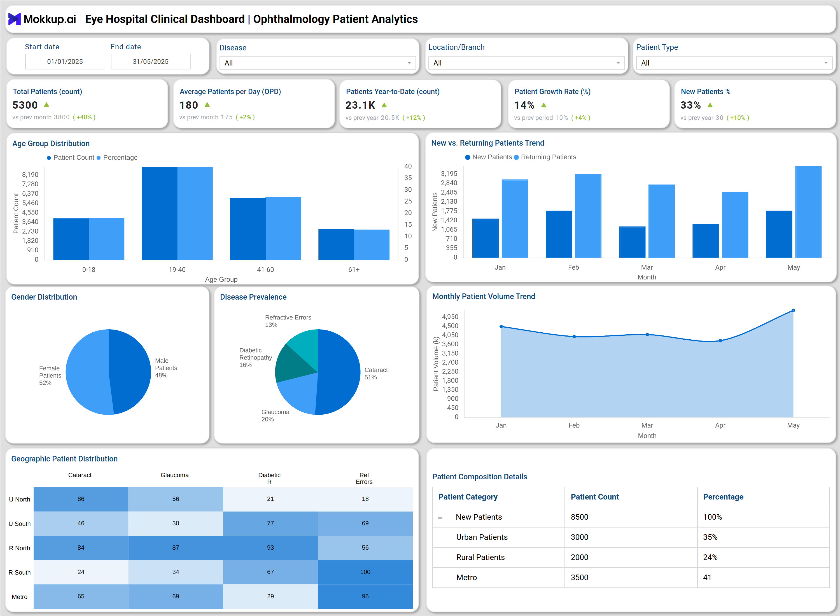Screen dimensions: 840x616
Task: Click heatmap cell U South Diabetic R 77
Action: (270, 524)
